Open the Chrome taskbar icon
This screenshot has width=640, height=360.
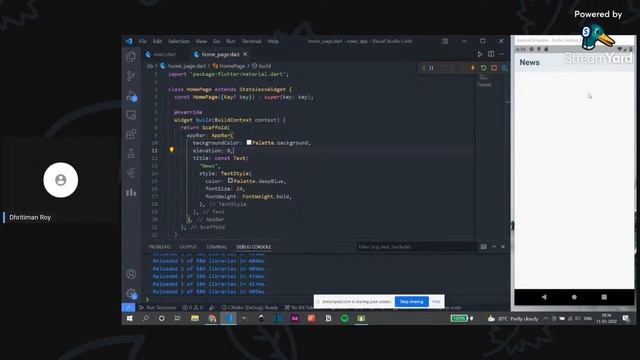212,318
